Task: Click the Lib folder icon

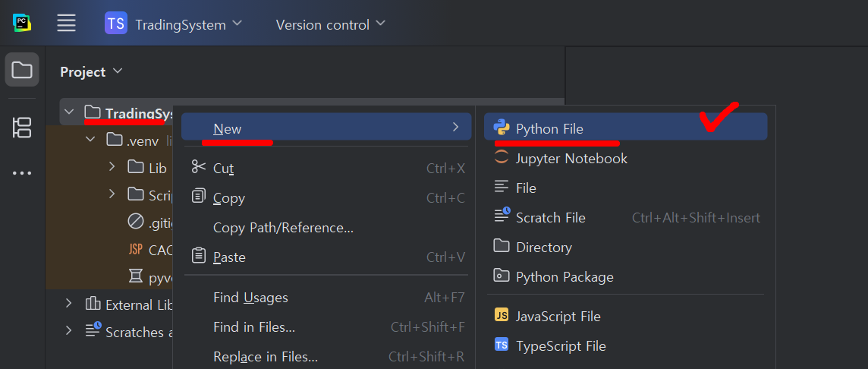Action: pyautogui.click(x=136, y=166)
